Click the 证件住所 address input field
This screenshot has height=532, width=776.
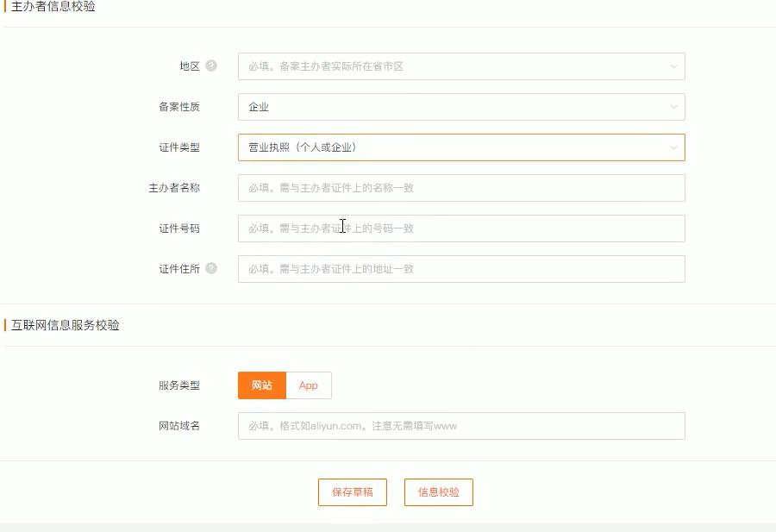[461, 269]
